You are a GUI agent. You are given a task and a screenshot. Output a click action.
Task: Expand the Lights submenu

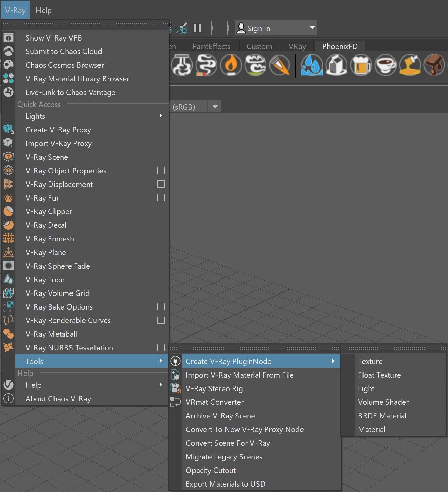(x=92, y=116)
